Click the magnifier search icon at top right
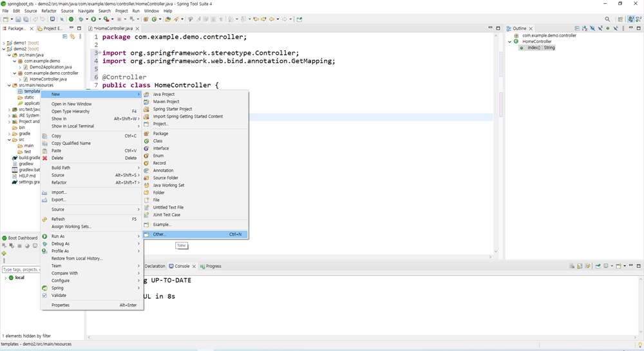 click(x=607, y=19)
